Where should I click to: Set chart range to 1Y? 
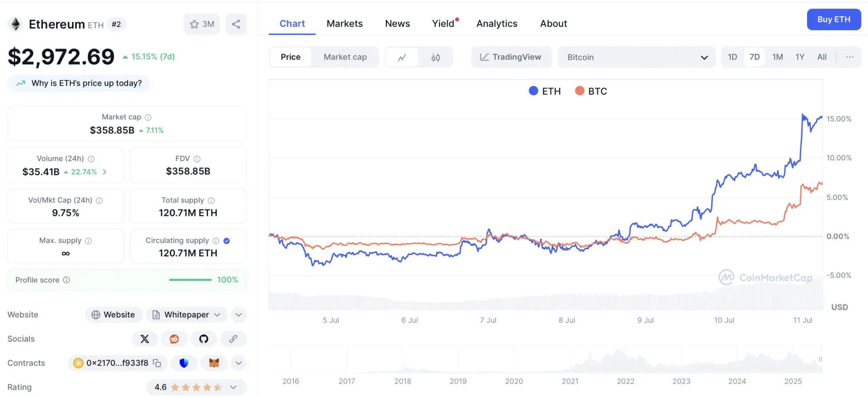point(800,57)
